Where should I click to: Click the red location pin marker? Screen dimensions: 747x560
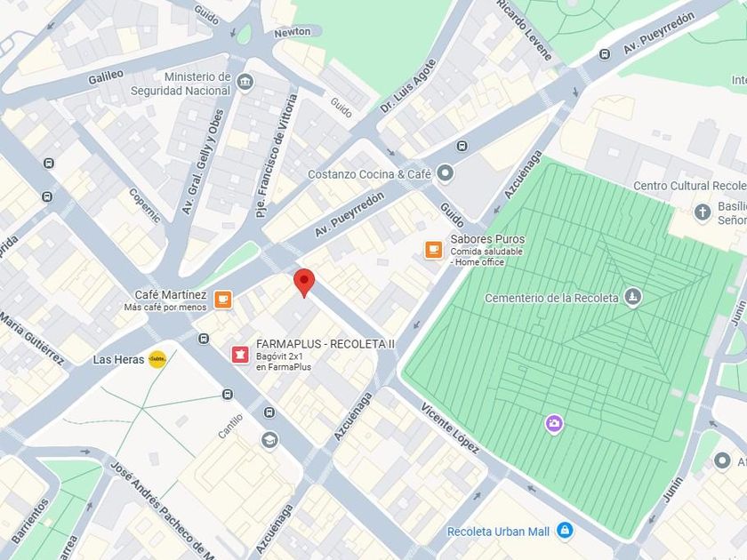pyautogui.click(x=304, y=284)
